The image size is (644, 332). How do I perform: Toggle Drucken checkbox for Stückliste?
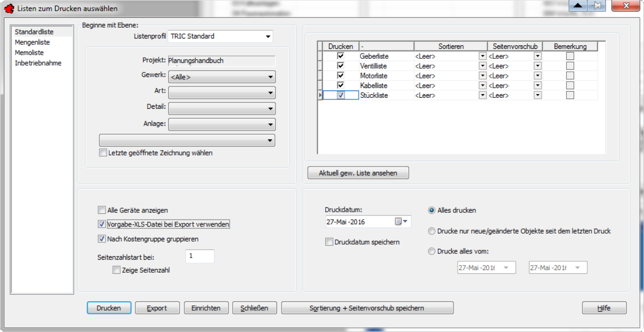(340, 95)
